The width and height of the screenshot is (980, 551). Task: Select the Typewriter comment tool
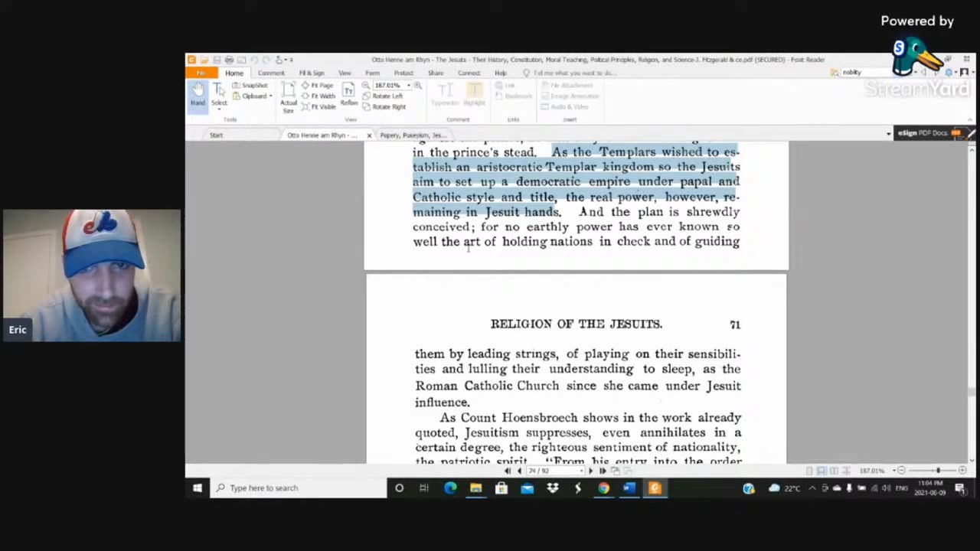[x=445, y=93]
